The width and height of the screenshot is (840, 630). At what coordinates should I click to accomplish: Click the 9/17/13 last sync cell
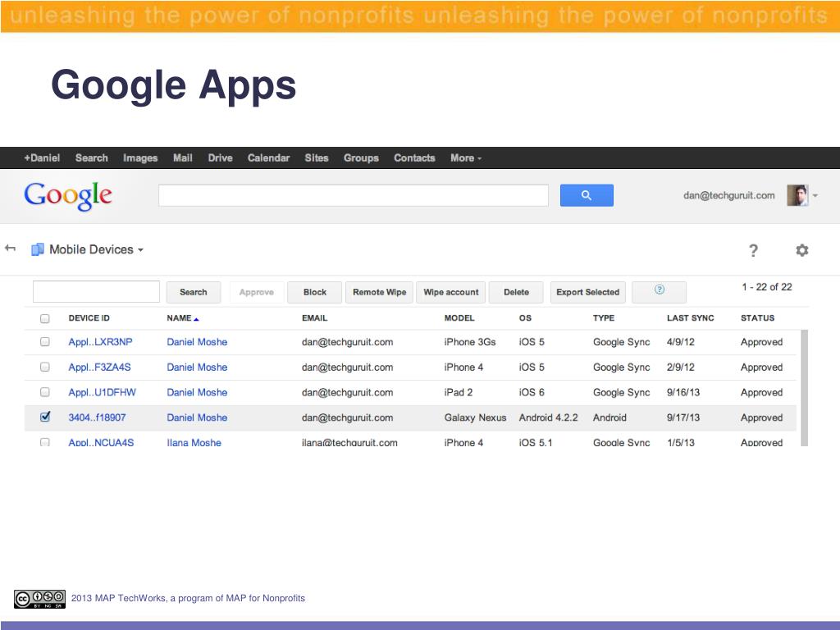pyautogui.click(x=683, y=418)
